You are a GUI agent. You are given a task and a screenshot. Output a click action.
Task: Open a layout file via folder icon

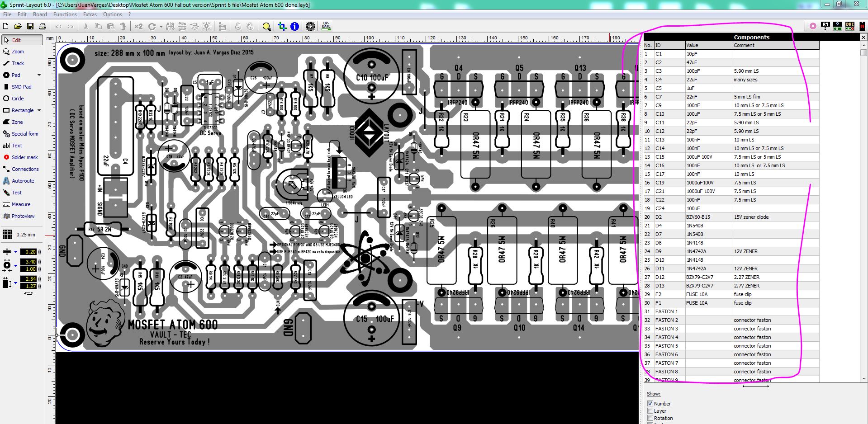tap(18, 26)
